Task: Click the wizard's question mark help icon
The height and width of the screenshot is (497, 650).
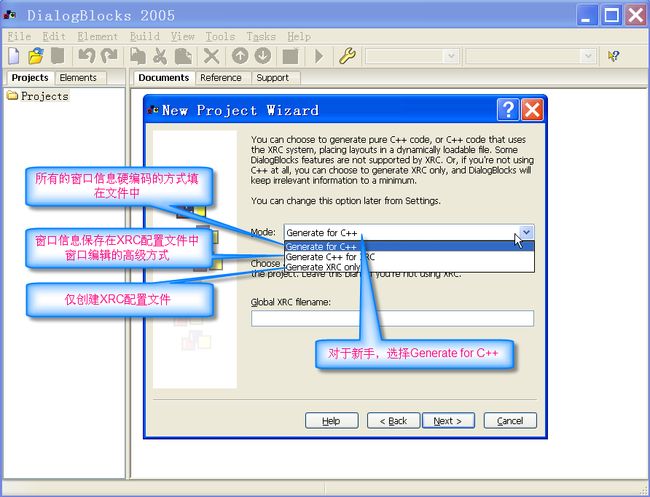Action: pos(508,110)
